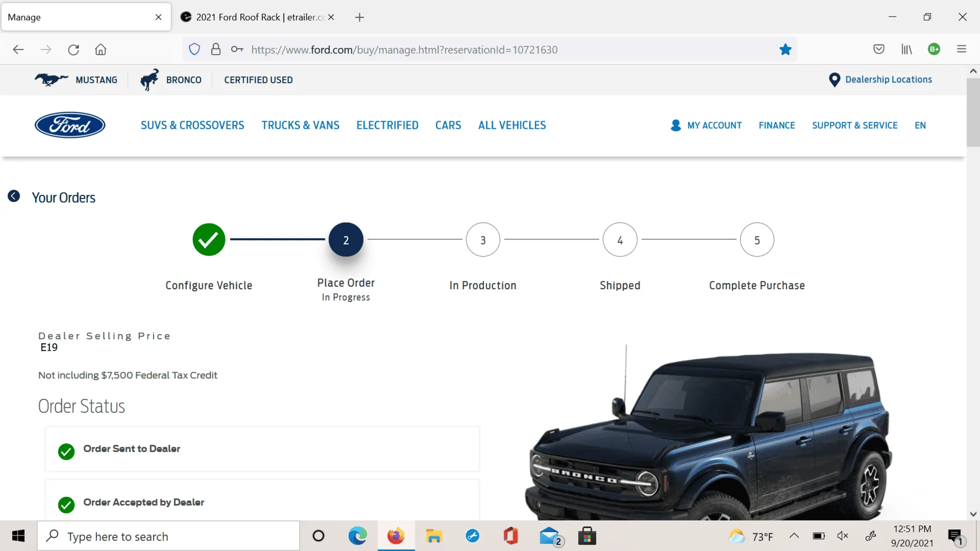
Task: Go back using the Your Orders arrow
Action: pyautogui.click(x=14, y=196)
